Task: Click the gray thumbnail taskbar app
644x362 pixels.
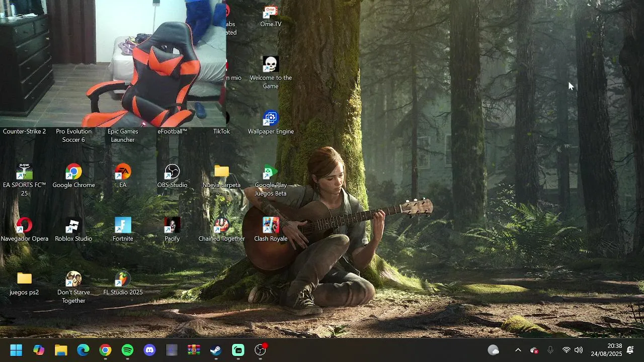Action: 172,350
